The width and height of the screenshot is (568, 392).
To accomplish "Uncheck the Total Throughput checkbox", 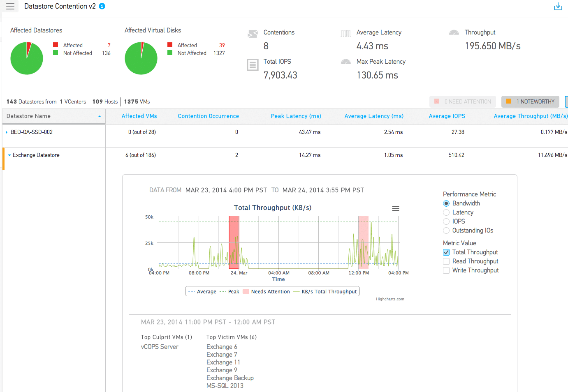I will point(446,252).
